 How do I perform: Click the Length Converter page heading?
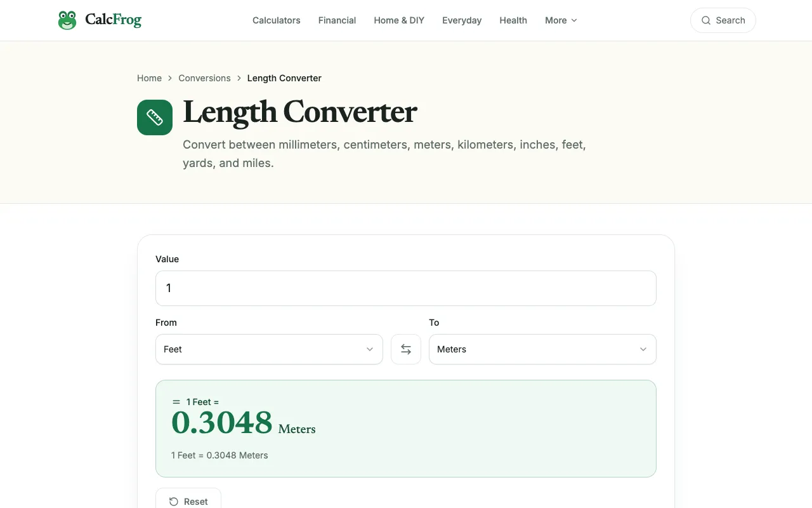pos(300,112)
